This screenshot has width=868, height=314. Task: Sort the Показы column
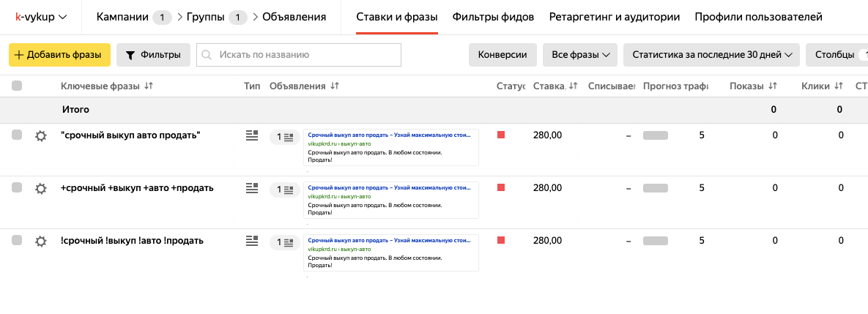click(x=772, y=86)
